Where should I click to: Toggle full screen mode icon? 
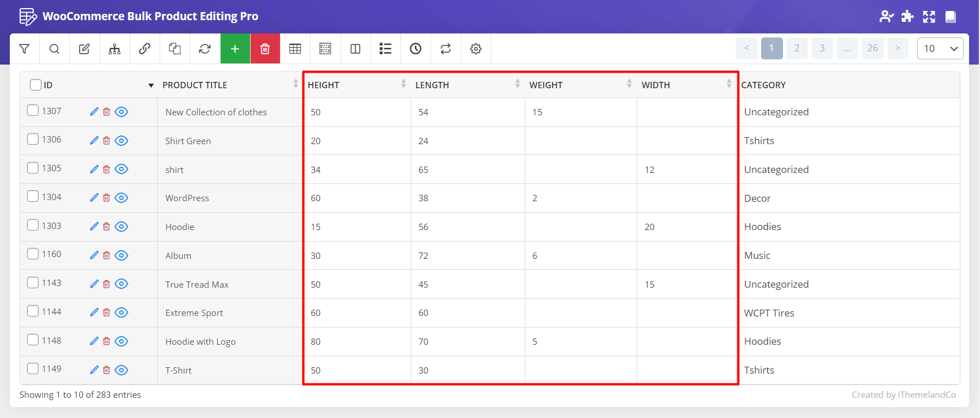[929, 17]
